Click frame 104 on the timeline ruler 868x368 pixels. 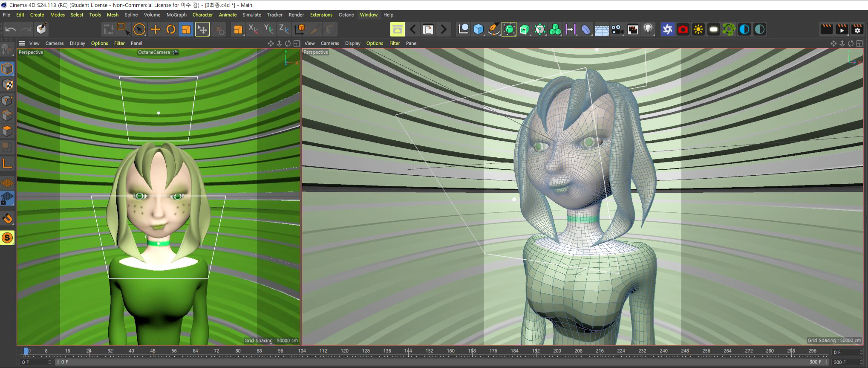pyautogui.click(x=302, y=351)
